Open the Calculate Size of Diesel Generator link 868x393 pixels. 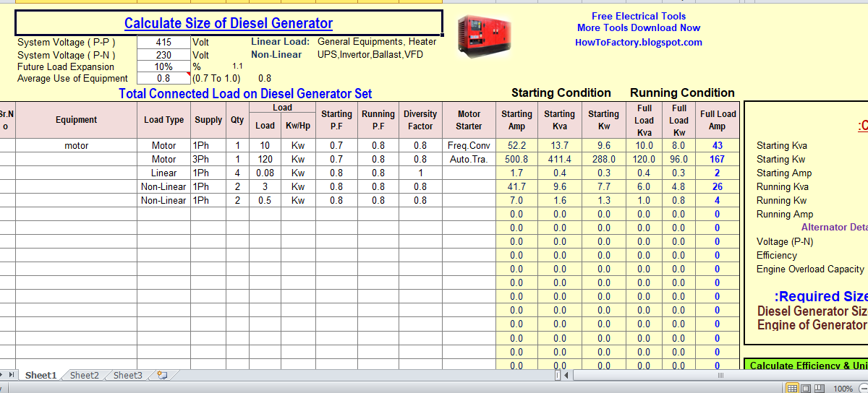(229, 23)
